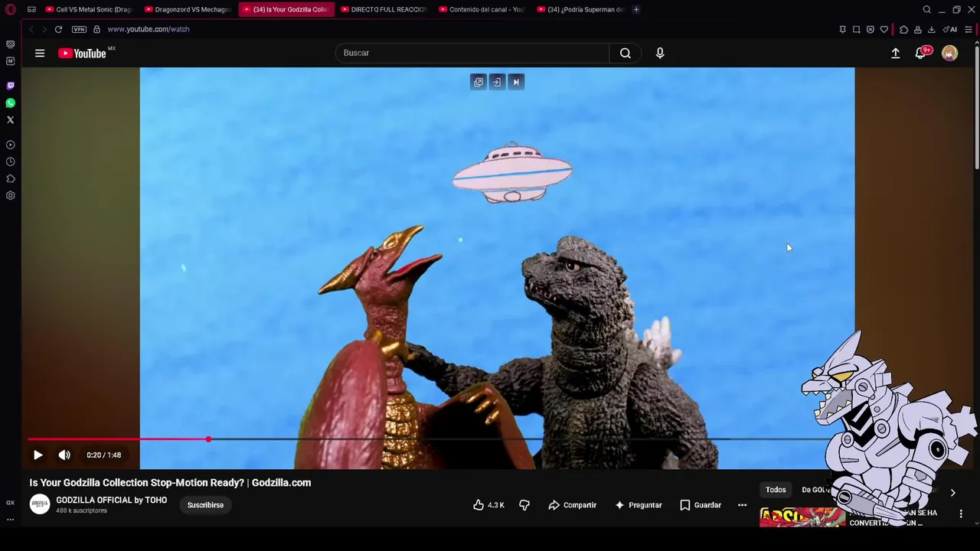The height and width of the screenshot is (551, 980).
Task: Go forward to the next page
Action: (44, 29)
